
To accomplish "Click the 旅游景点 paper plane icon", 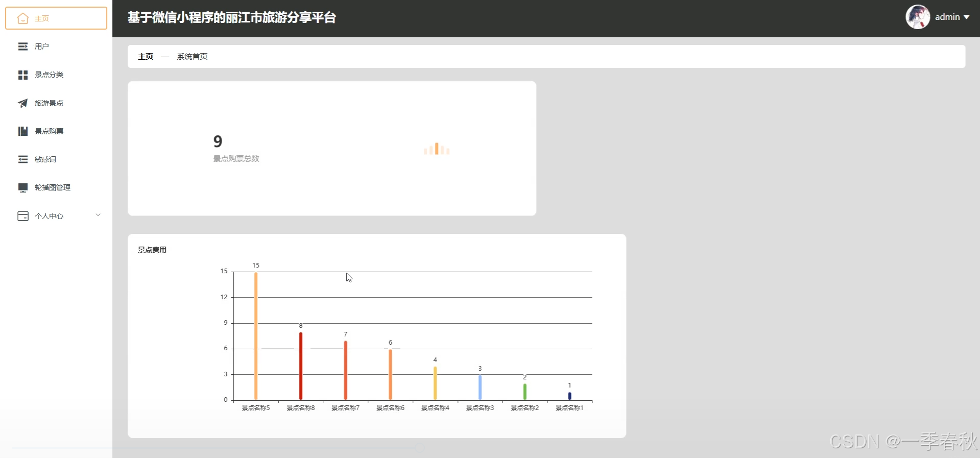I will [23, 103].
